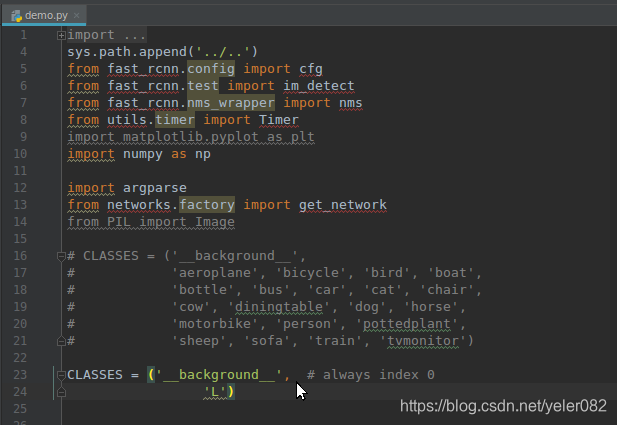Image resolution: width=617 pixels, height=425 pixels.
Task: Click 'pottedplant' in the comment
Action: (x=406, y=324)
